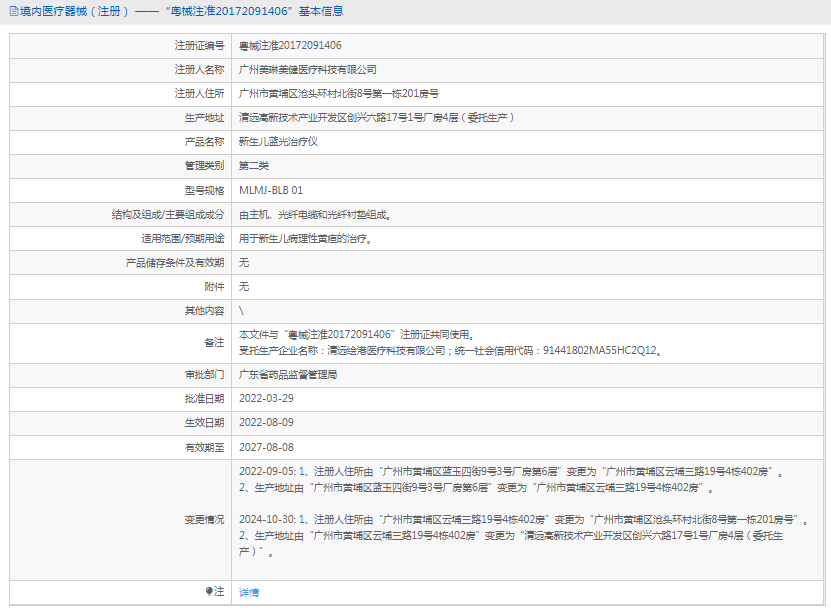Select remark line 本文件与…注册证共同使用
This screenshot has width=831, height=610.
[x=357, y=334]
